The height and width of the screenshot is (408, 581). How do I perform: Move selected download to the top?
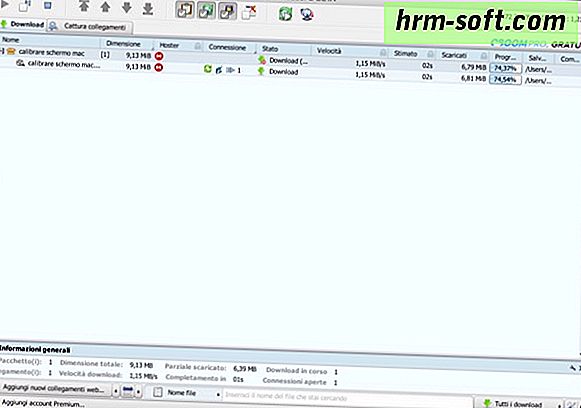[x=84, y=6]
